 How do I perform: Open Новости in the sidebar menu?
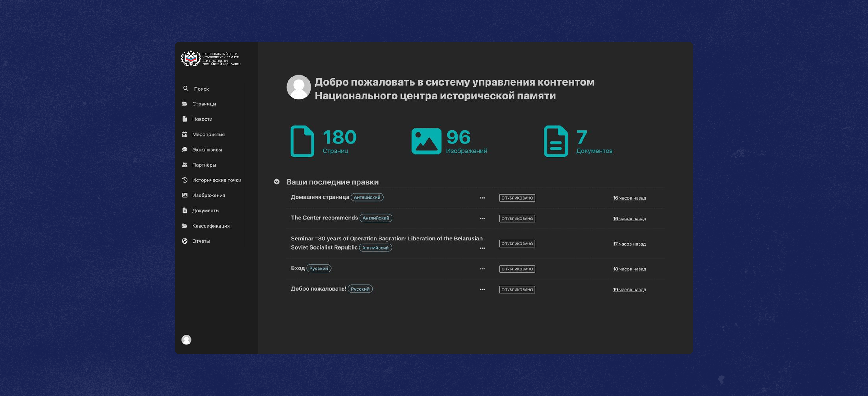[202, 119]
